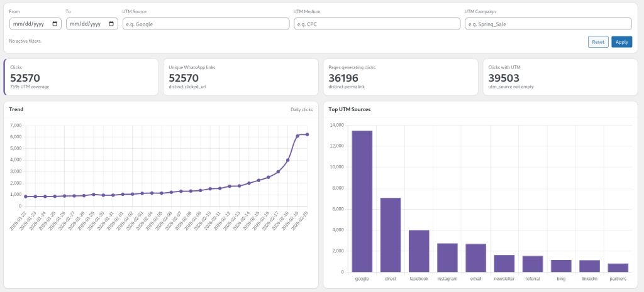Screen dimensions: 644x292
Task: Select the Clicks with UTM card
Action: tap(560, 77)
